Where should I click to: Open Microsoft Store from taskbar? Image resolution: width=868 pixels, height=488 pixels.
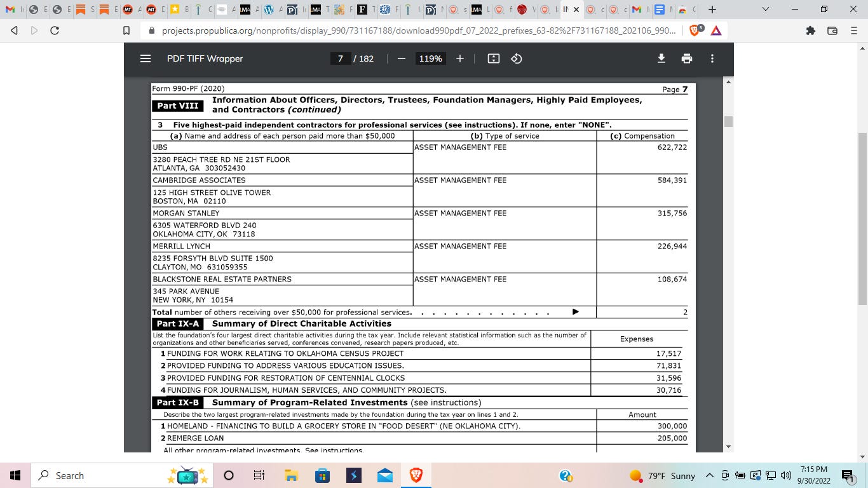click(322, 475)
